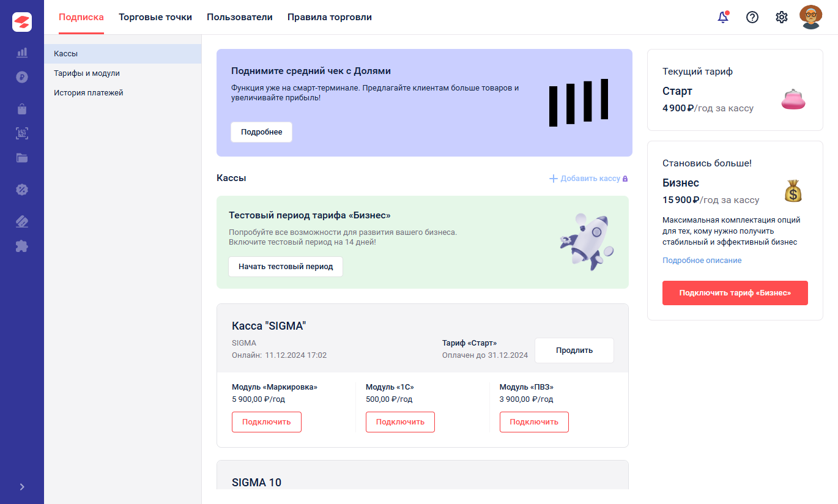Image resolution: width=838 pixels, height=504 pixels.
Task: Switch to the Торговые точки tab
Action: click(155, 17)
